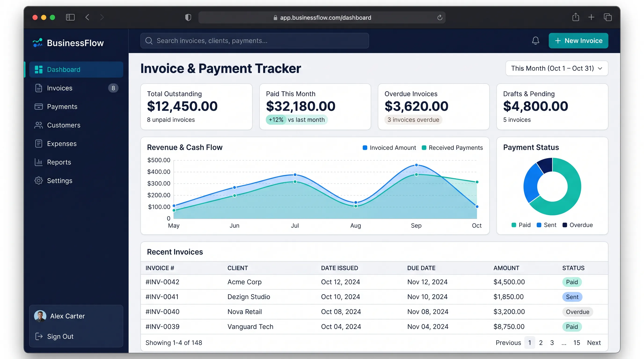644x359 pixels.
Task: Open the notifications bell
Action: click(x=535, y=40)
